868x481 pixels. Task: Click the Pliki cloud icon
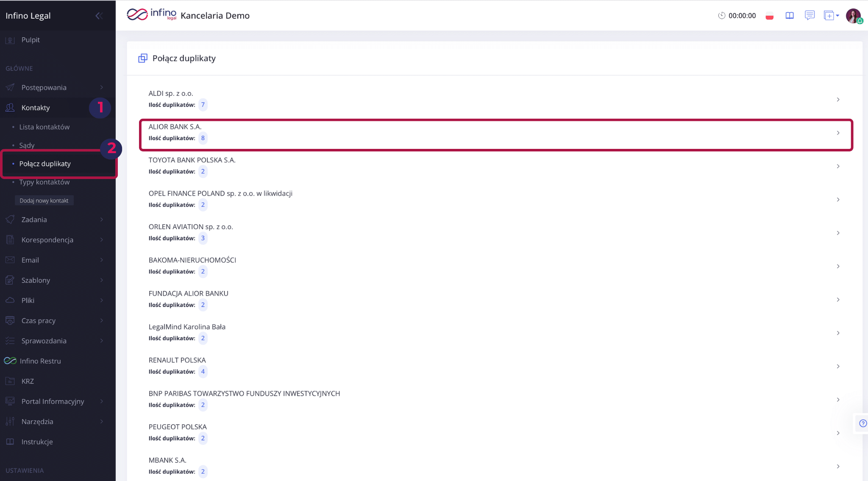(10, 300)
